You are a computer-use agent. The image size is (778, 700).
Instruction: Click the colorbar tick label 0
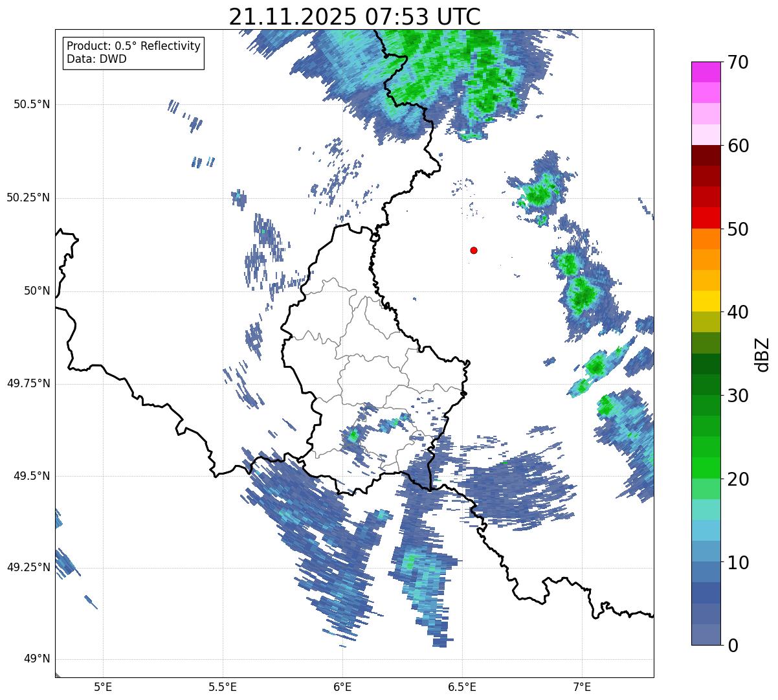click(732, 646)
